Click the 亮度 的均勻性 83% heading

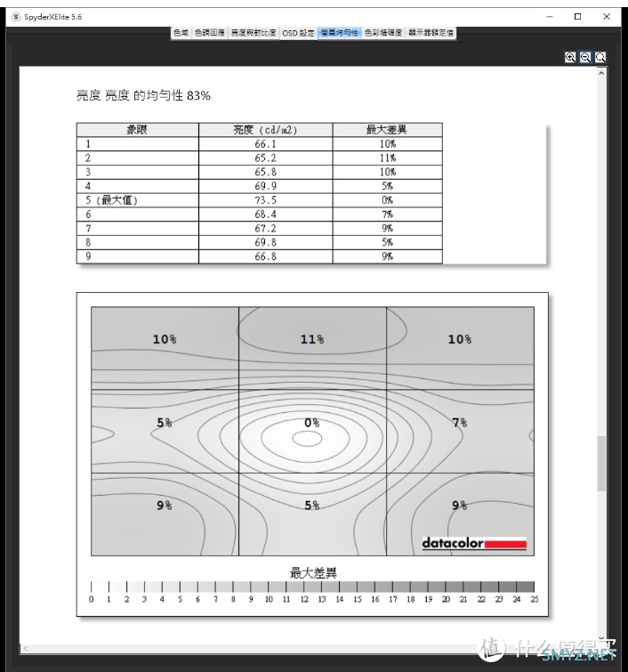143,95
